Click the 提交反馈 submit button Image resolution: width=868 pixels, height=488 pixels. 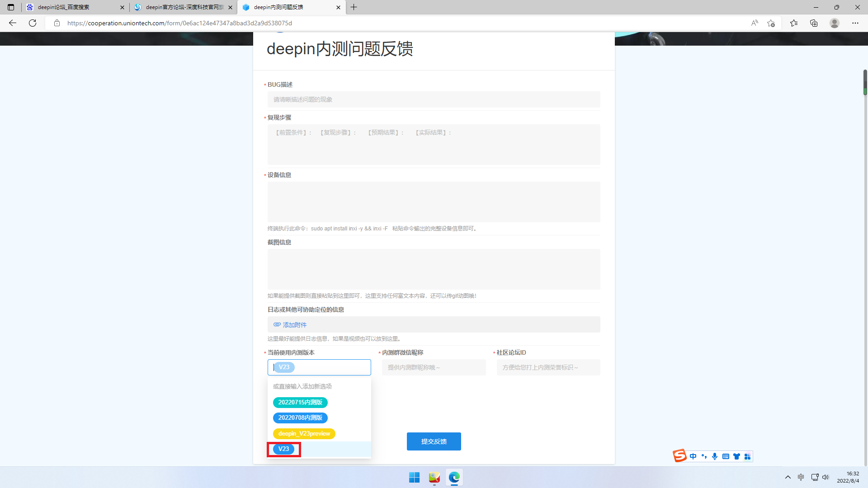[x=434, y=441]
